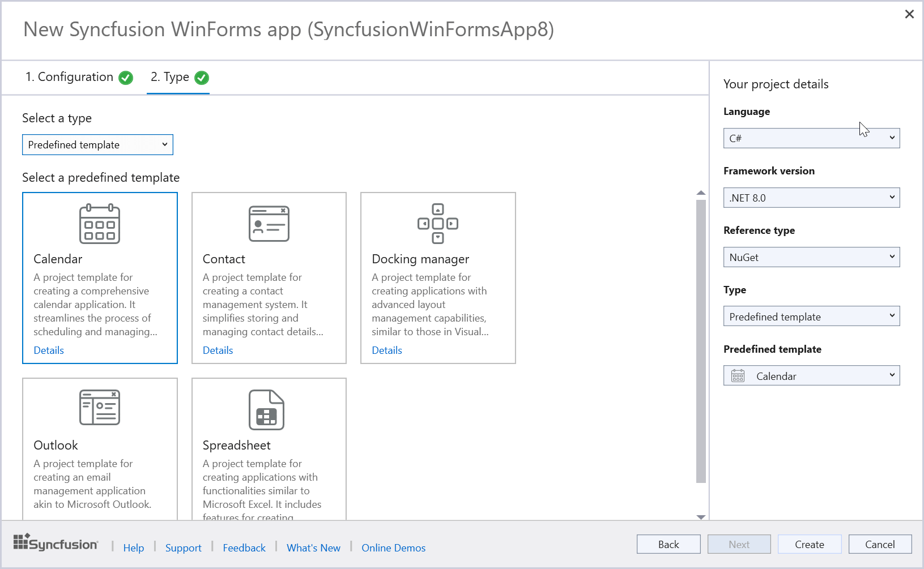This screenshot has width=924, height=569.
Task: Switch to the Type tab
Action: pyautogui.click(x=178, y=78)
